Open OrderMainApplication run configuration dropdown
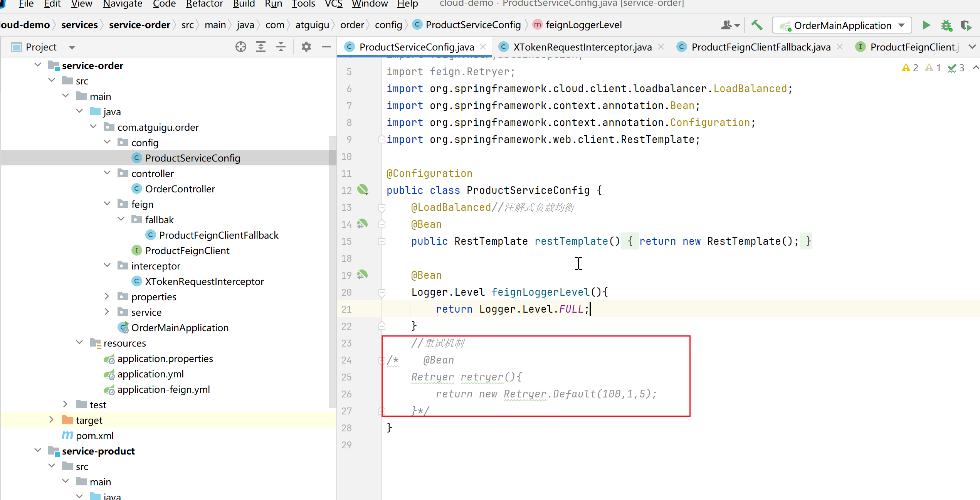The width and height of the screenshot is (980, 500). pyautogui.click(x=901, y=25)
